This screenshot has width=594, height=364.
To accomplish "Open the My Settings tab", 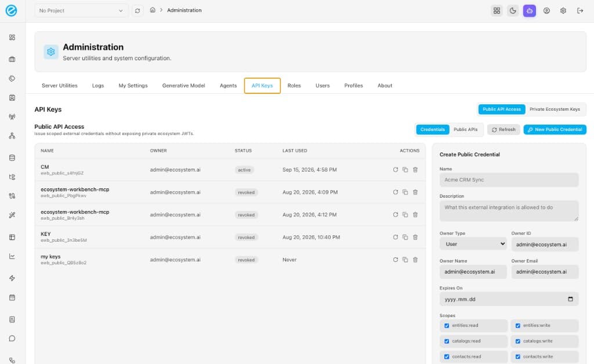I will coord(133,86).
